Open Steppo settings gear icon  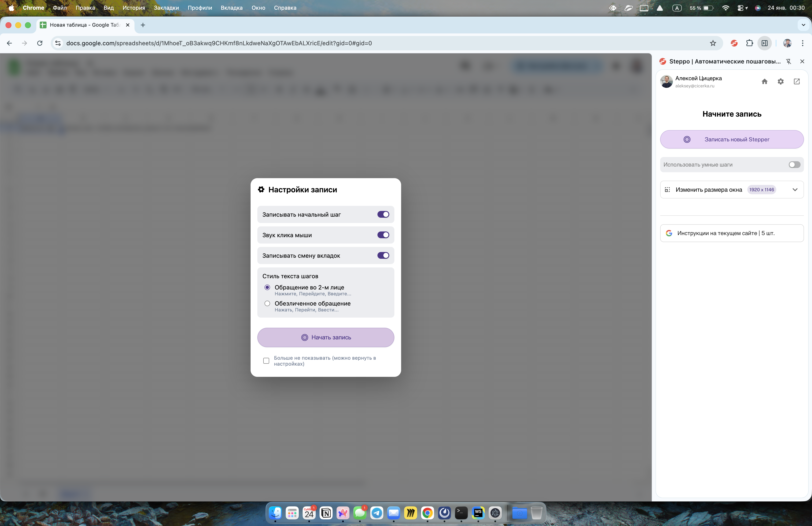pos(780,81)
